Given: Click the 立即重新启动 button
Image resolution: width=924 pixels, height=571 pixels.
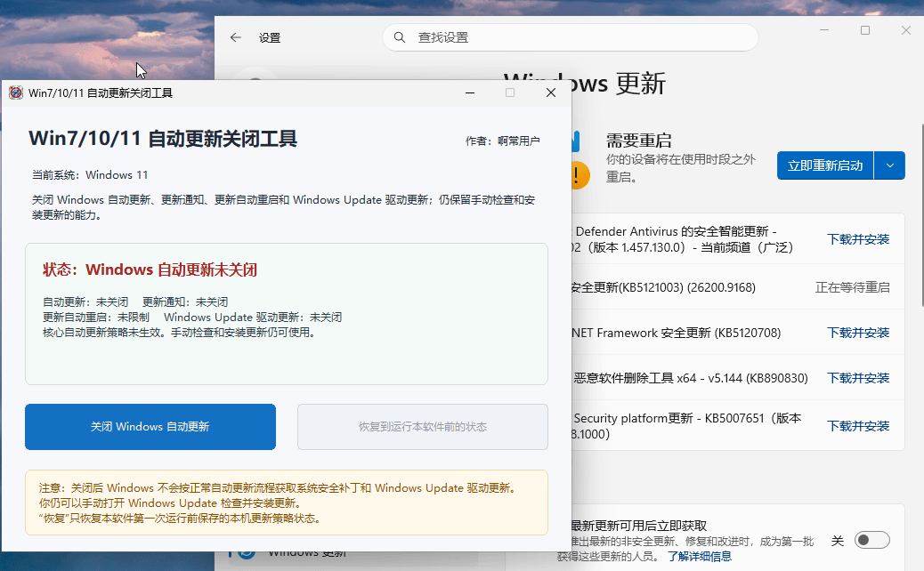Looking at the screenshot, I should [x=825, y=165].
